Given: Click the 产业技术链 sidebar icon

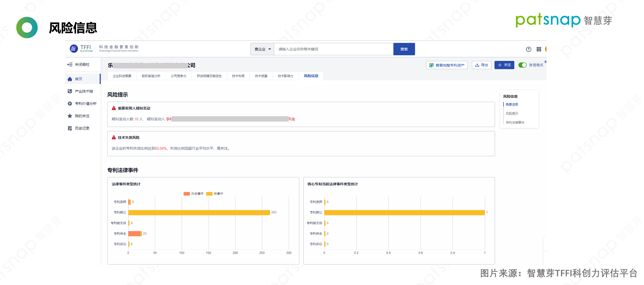Looking at the screenshot, I should pyautogui.click(x=70, y=91).
